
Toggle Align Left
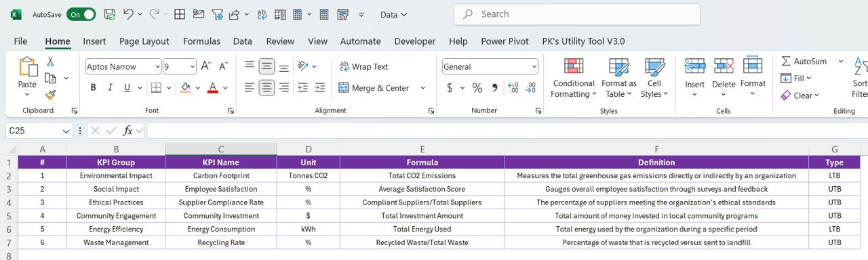pos(250,87)
